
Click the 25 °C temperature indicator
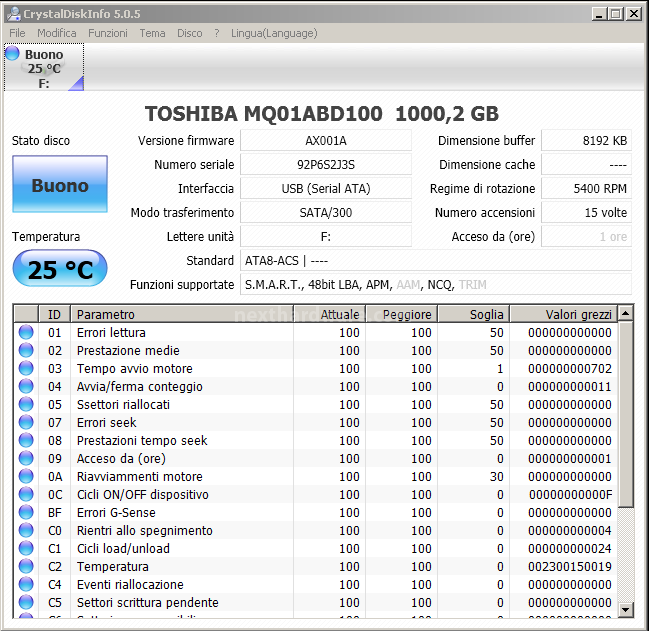[60, 269]
